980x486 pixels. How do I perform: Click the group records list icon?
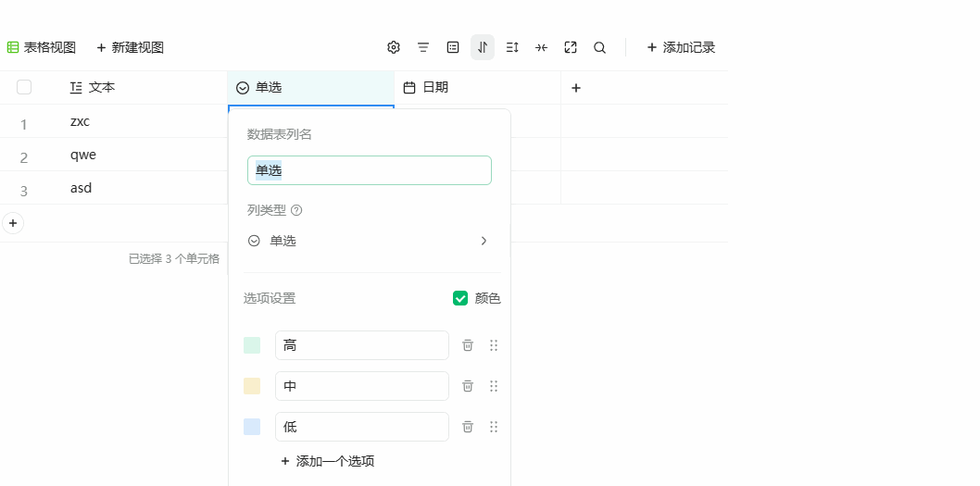coord(453,47)
